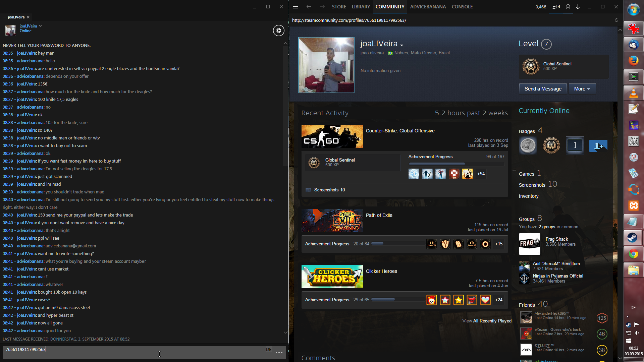Click the Send a Message button
The image size is (644, 362).
click(x=543, y=89)
